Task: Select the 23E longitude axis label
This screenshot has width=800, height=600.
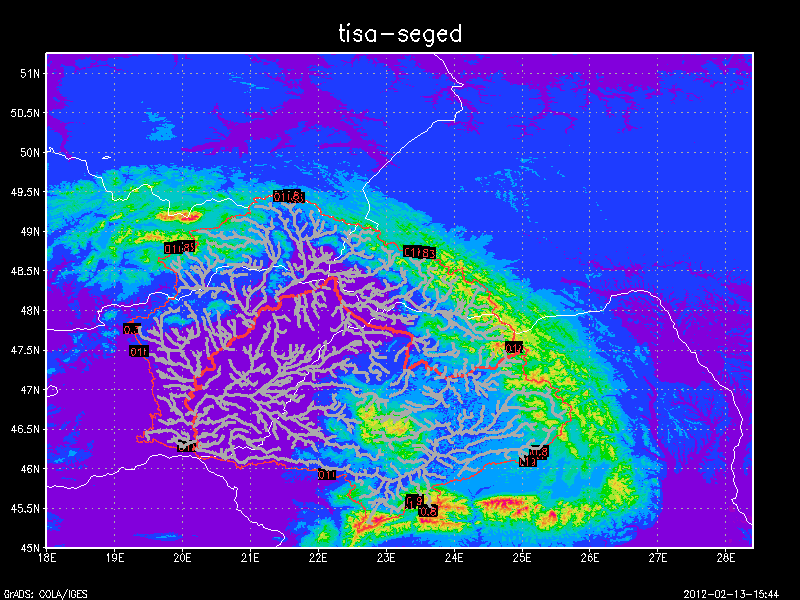Action: click(x=386, y=558)
